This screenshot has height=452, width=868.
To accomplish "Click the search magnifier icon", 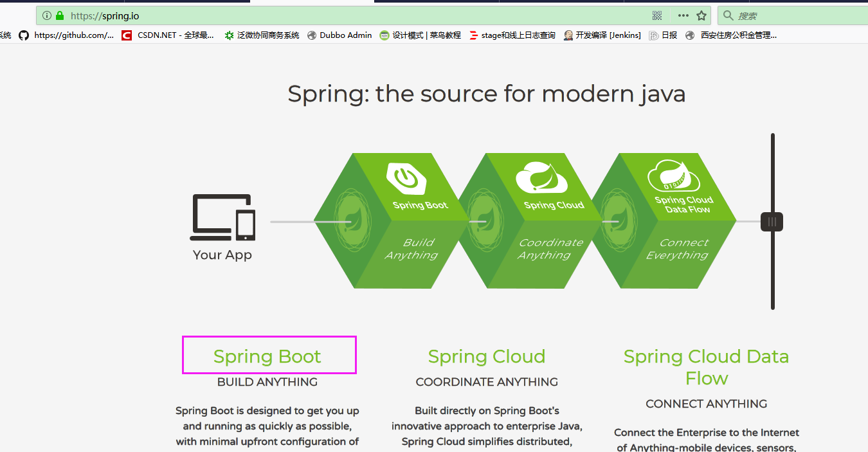I will pyautogui.click(x=728, y=15).
